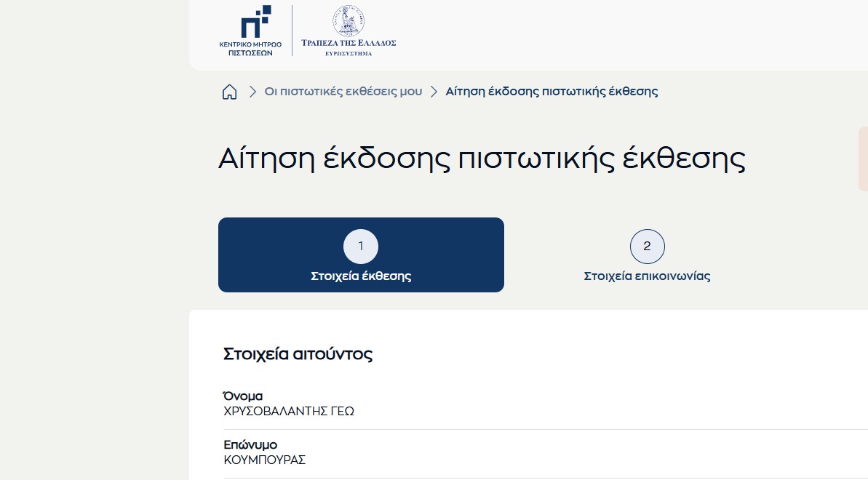The image size is (868, 480).
Task: Click the Τράπεζα της Ελλάδος round emblem
Action: (x=348, y=21)
